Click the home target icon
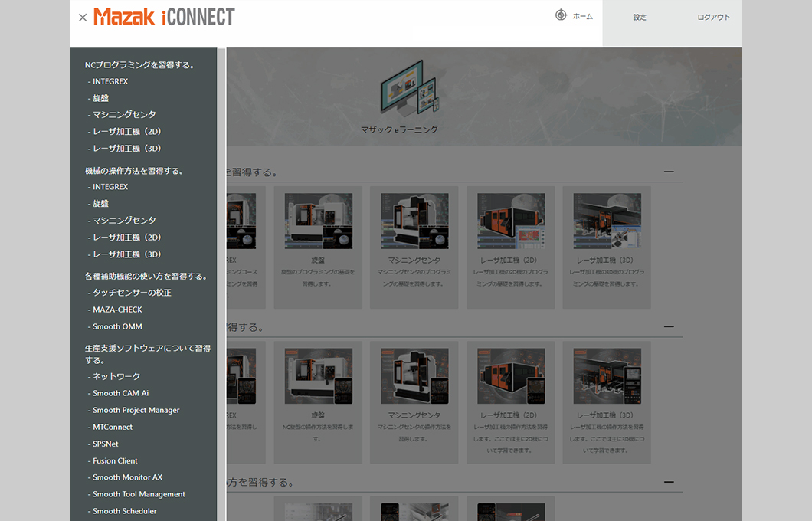This screenshot has width=812, height=521. (561, 15)
